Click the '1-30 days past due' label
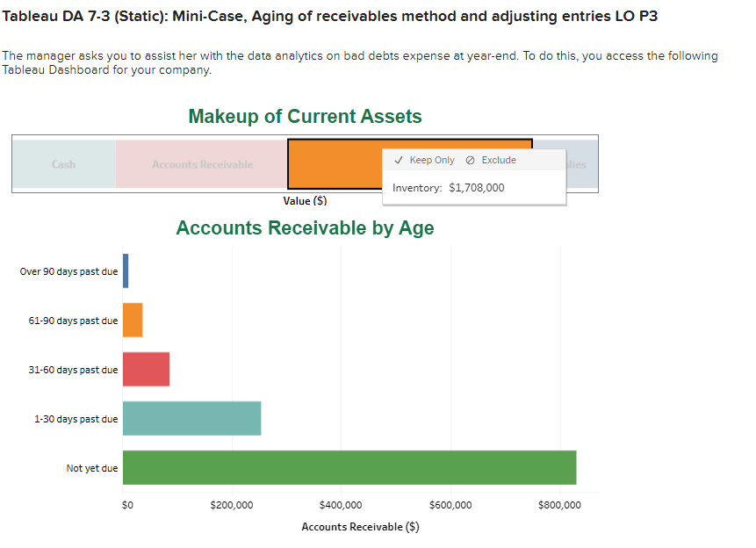The height and width of the screenshot is (548, 756). click(76, 419)
